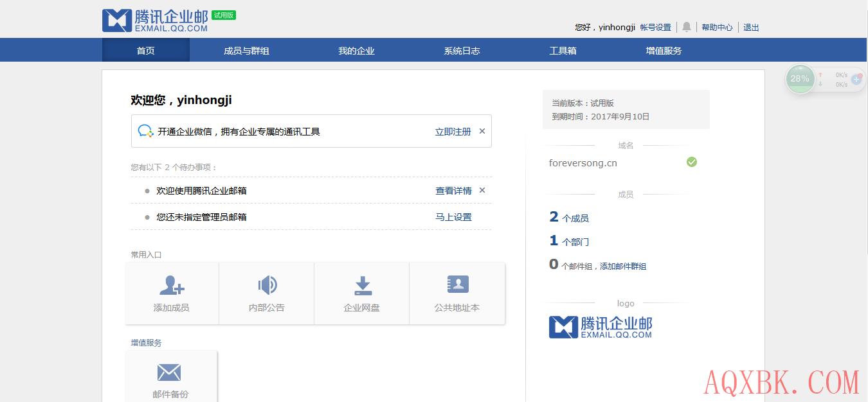The width and height of the screenshot is (868, 402).
Task: Click the 28% floating speed widget
Action: point(800,79)
